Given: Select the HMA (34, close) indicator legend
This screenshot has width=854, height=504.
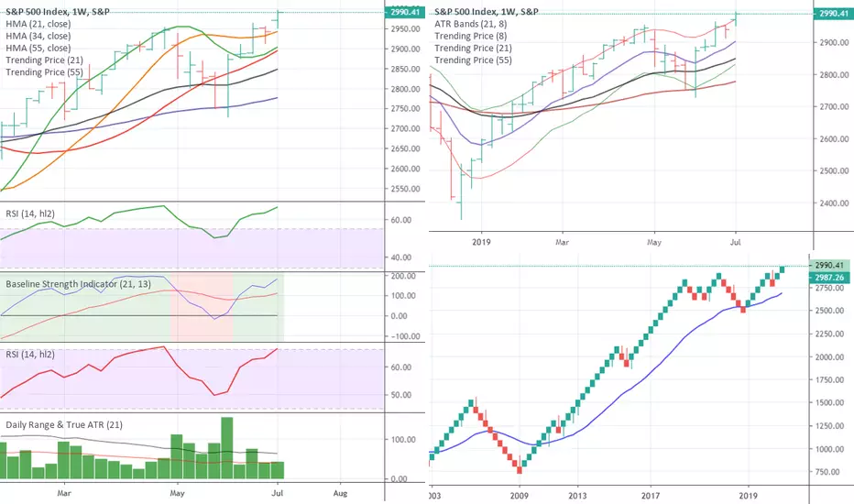Looking at the screenshot, I should coord(38,36).
